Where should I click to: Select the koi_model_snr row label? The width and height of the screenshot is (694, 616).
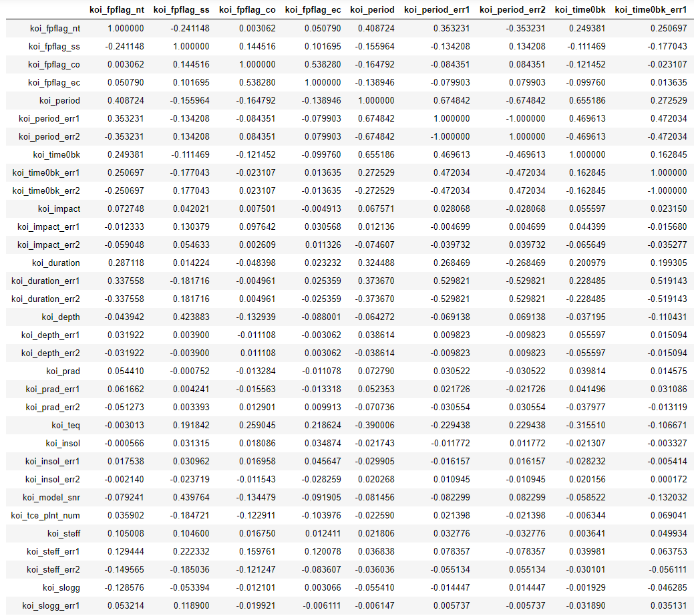[51, 498]
